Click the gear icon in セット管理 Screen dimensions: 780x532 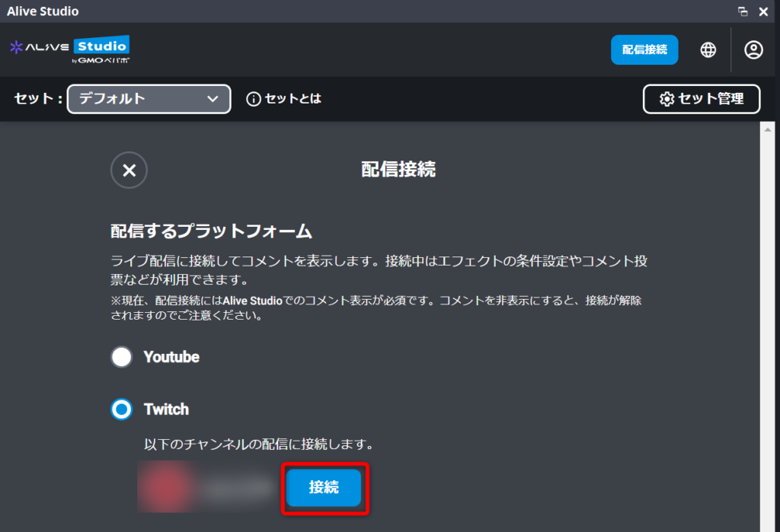coord(667,99)
